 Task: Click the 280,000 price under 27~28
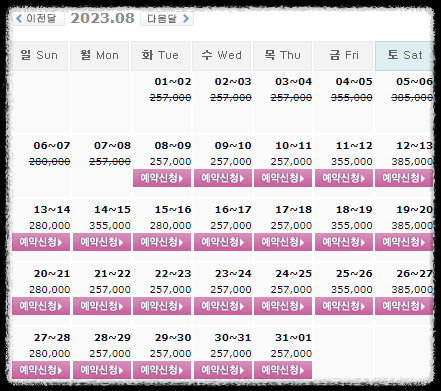click(x=50, y=354)
